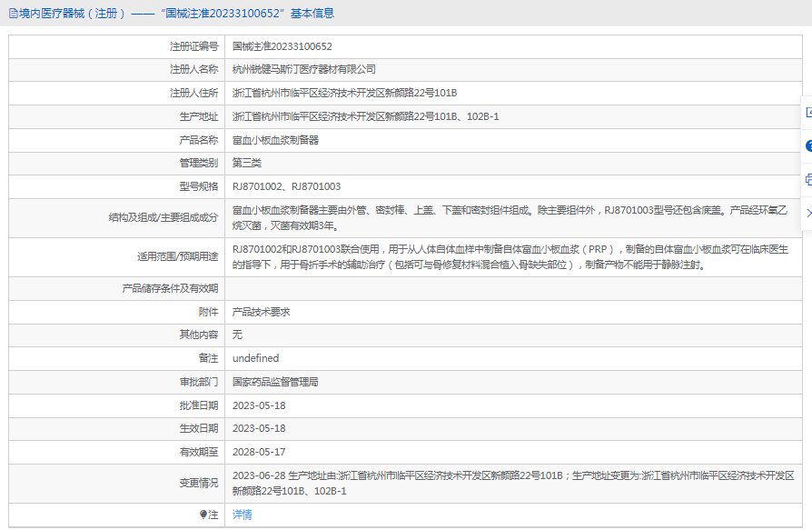Click the lightbulb icon next to 注
This screenshot has width=812, height=530.
pyautogui.click(x=203, y=515)
